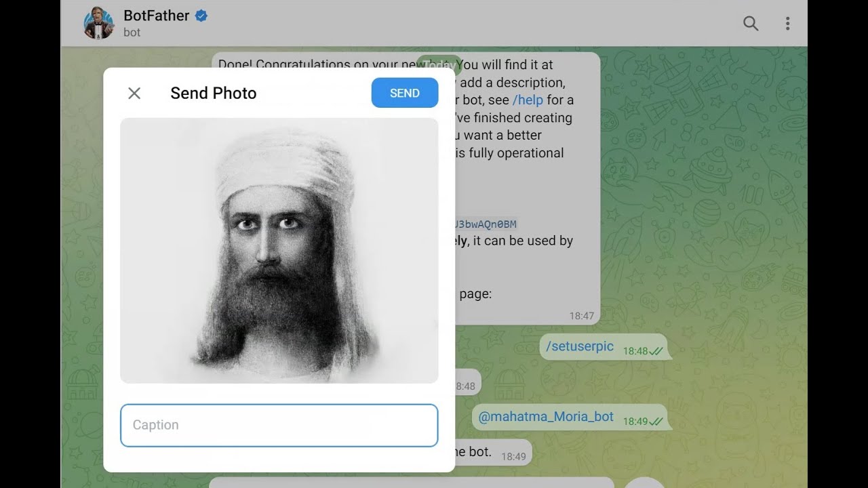Click read checkmarks on @mahatma_Moria_bot message
Screen dimensions: 868x488
(656, 422)
